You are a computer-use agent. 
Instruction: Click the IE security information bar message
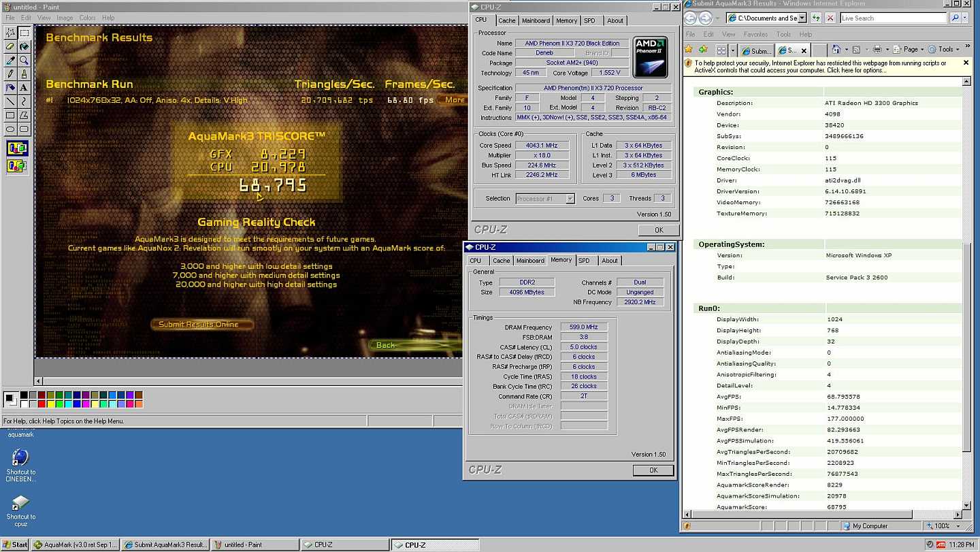coord(820,67)
